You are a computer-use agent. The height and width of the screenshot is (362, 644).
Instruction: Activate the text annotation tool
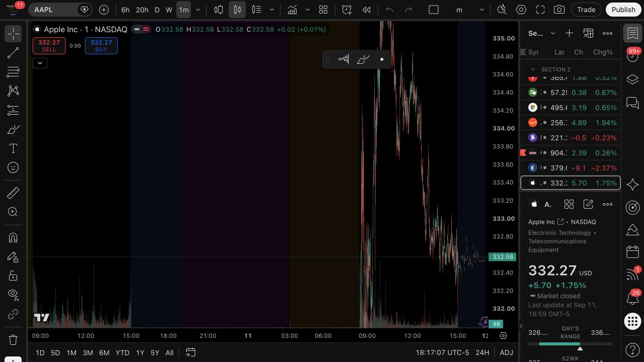pos(13,148)
